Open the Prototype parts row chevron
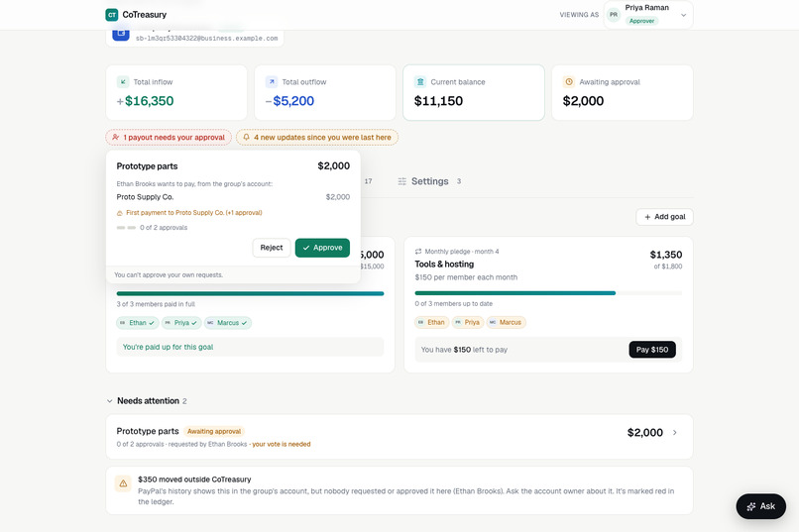Viewport: 799px width, 532px height. (675, 433)
